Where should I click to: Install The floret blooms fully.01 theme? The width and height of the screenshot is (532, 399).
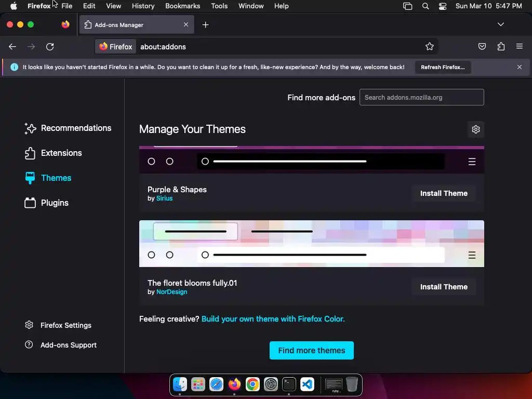click(444, 287)
